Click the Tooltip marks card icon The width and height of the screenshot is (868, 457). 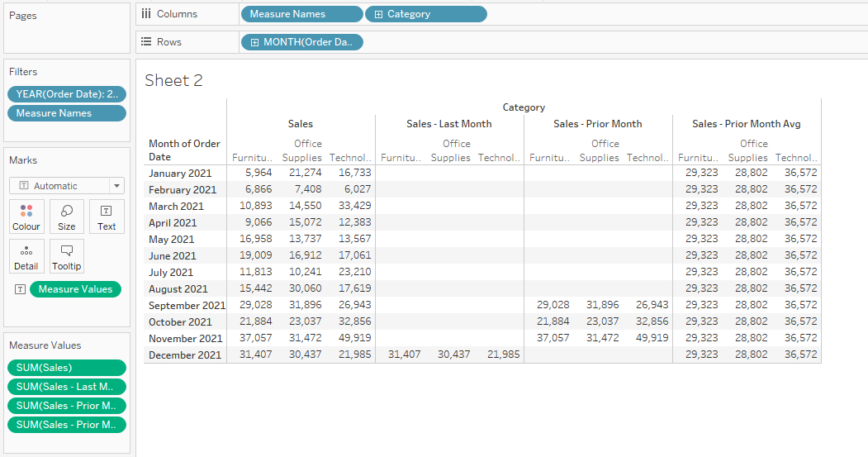66,257
